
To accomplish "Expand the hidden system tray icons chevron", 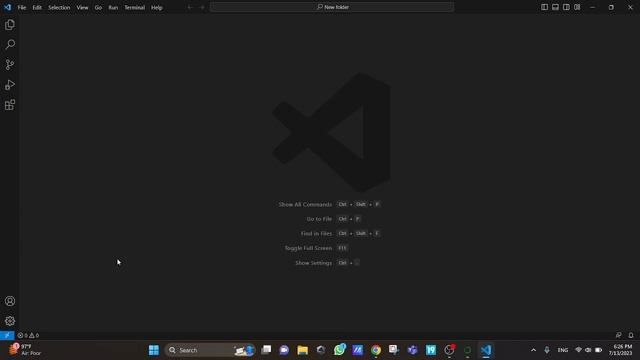I will (533, 350).
